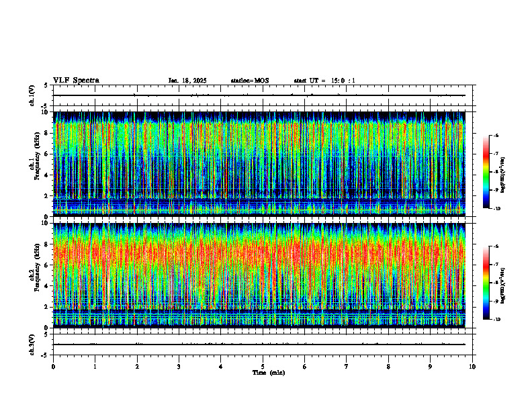
Task: Click the "-6" label on ch.1 colorbar
Action: (x=496, y=135)
